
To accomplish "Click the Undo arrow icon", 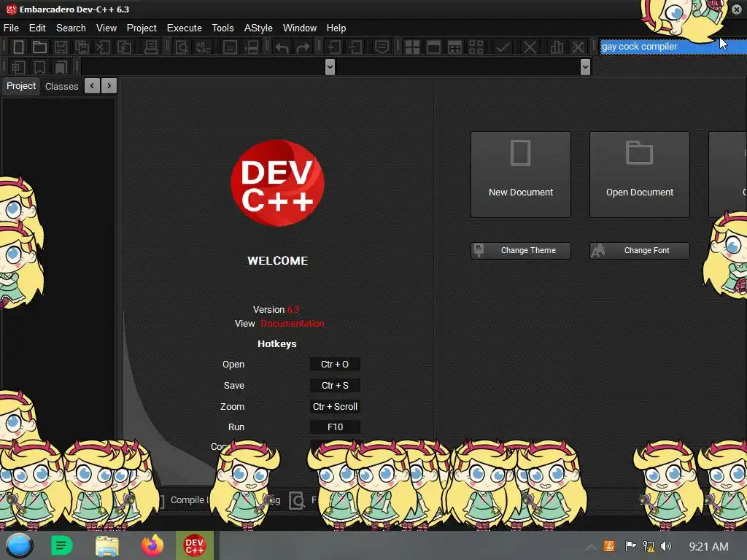I will (282, 47).
